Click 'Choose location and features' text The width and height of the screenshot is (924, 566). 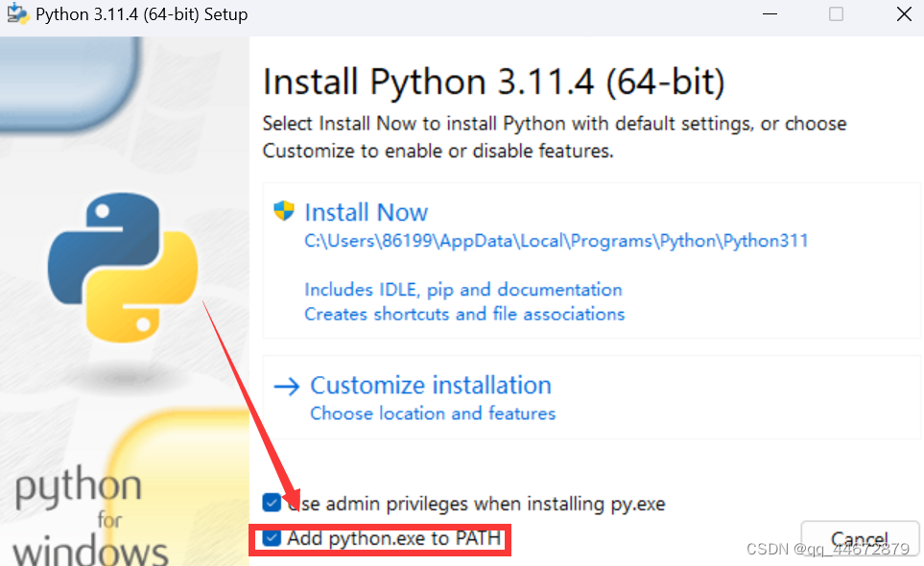[x=433, y=413]
